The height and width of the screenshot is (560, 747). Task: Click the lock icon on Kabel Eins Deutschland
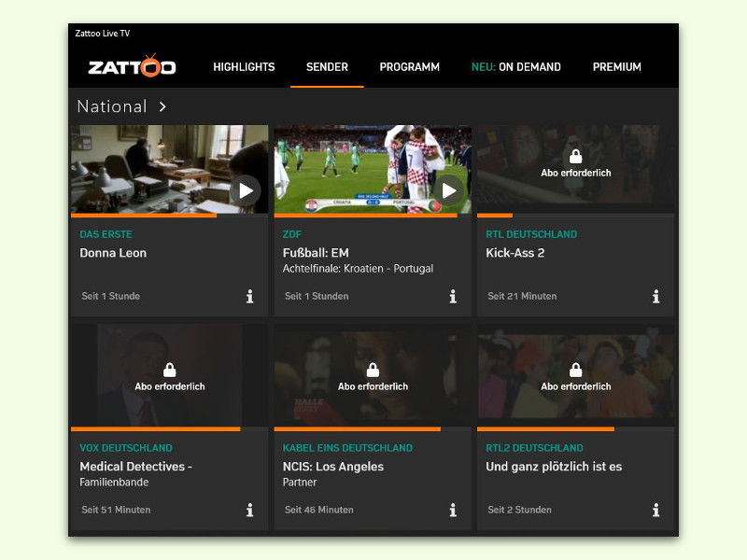click(x=373, y=370)
